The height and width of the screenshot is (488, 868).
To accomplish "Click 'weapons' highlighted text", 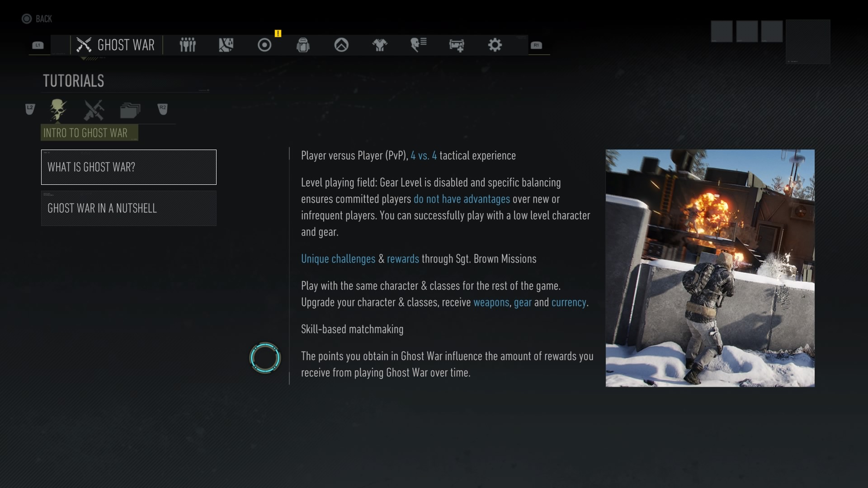I will coord(491,303).
